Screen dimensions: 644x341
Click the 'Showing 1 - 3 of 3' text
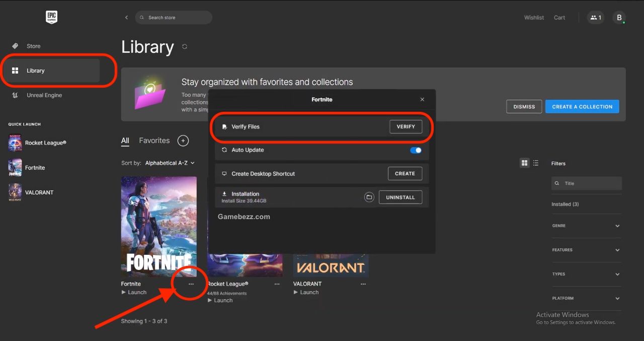click(144, 321)
